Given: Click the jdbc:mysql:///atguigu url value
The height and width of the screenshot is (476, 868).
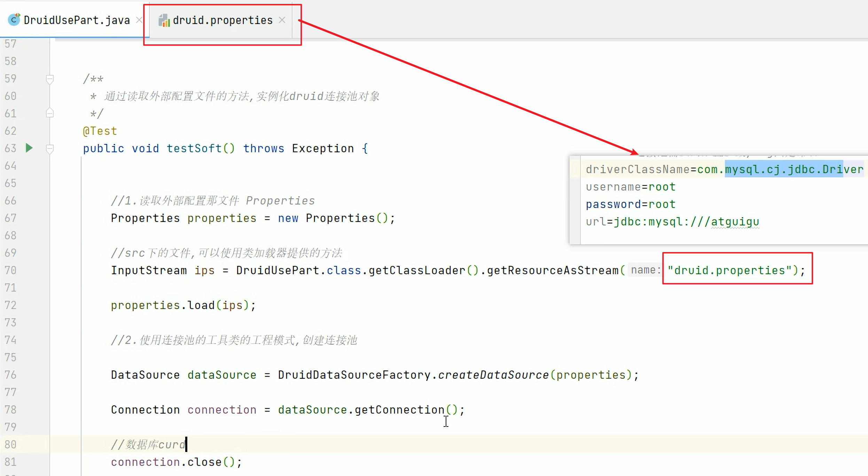Looking at the screenshot, I should tap(686, 222).
